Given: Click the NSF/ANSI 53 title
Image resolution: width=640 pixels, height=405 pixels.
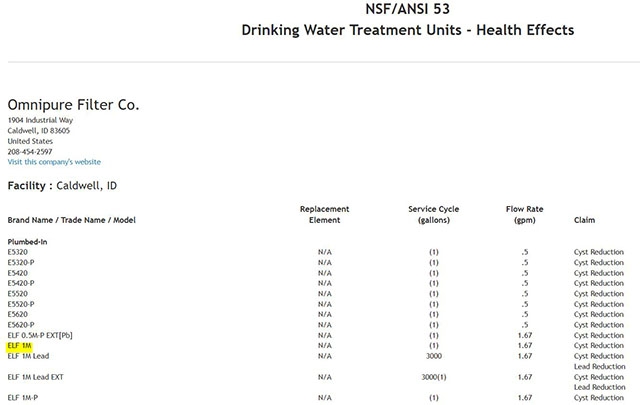Looking at the screenshot, I should (407, 9).
